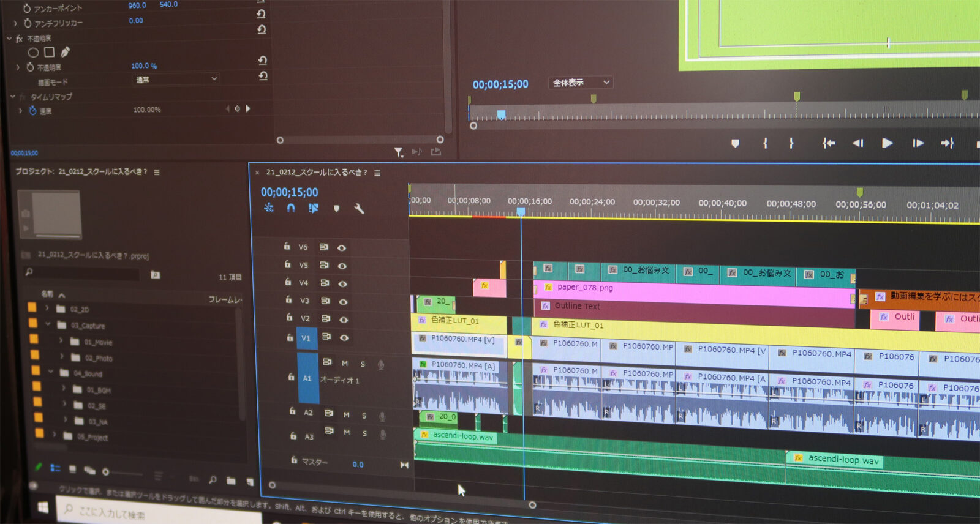This screenshot has width=980, height=524.
Task: Click the filter properties funnel icon
Action: 398,152
